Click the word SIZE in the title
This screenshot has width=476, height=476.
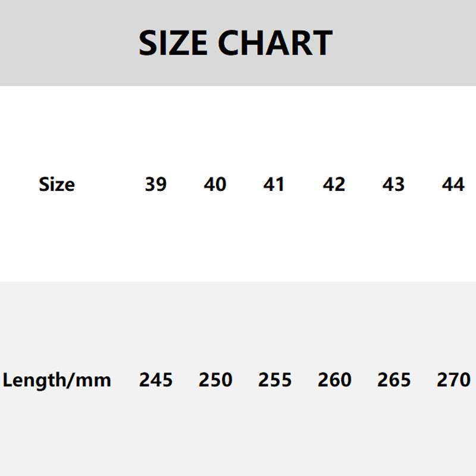point(173,43)
